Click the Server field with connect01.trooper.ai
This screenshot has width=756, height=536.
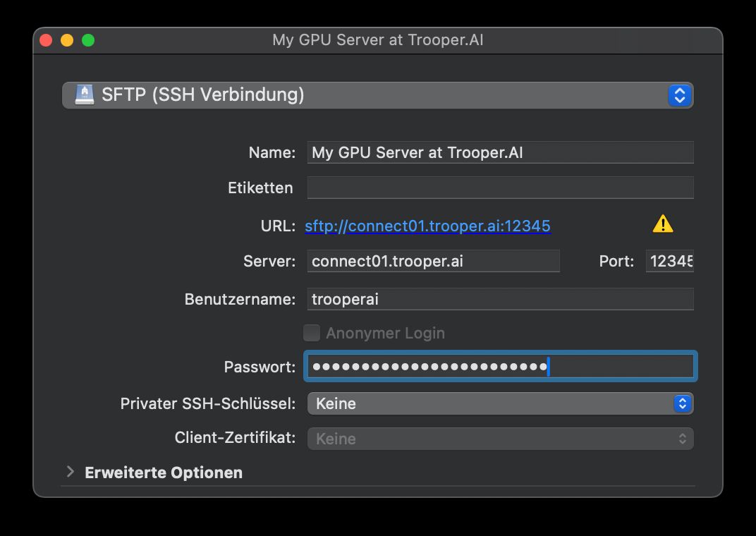click(x=434, y=261)
